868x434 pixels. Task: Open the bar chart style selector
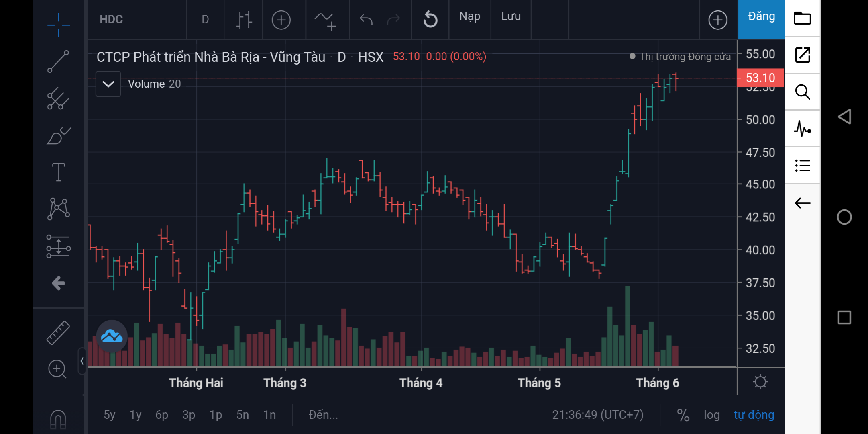(x=244, y=20)
